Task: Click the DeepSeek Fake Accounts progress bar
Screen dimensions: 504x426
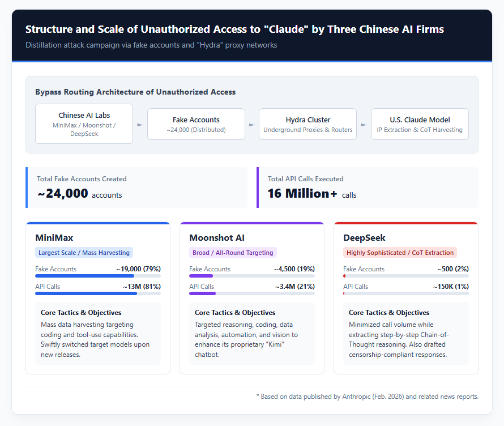Action: pos(405,276)
